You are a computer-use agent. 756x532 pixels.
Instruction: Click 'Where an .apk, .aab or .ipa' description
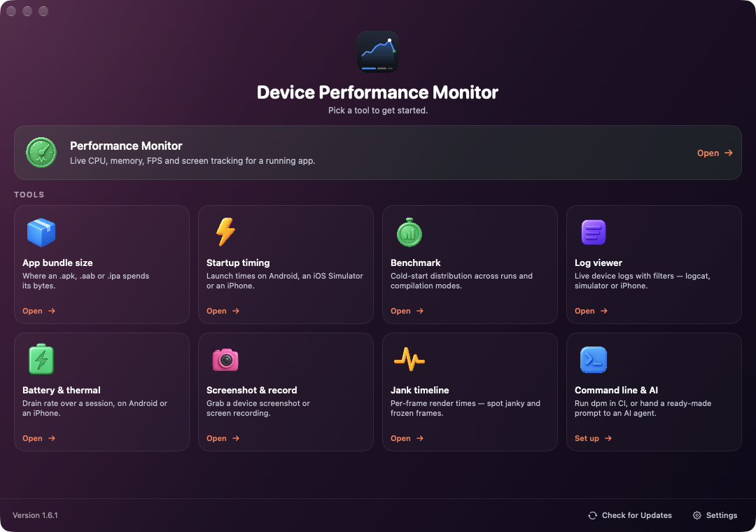point(86,281)
